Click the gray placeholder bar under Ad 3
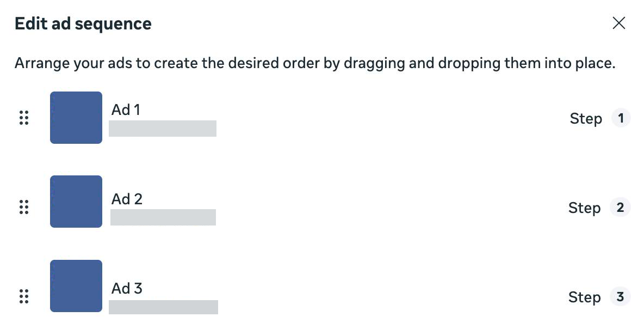The image size is (644, 335). (x=163, y=307)
